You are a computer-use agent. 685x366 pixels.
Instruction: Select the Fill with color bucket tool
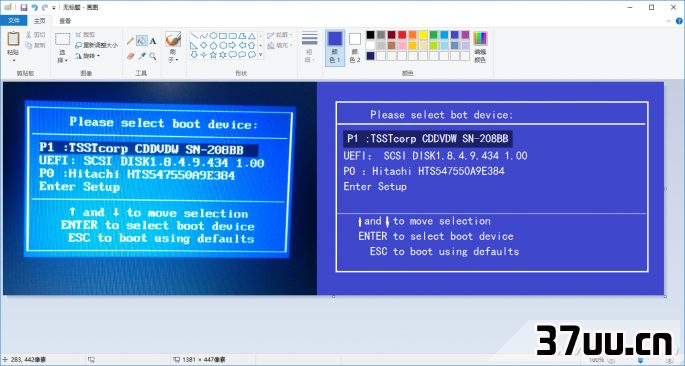tap(142, 41)
